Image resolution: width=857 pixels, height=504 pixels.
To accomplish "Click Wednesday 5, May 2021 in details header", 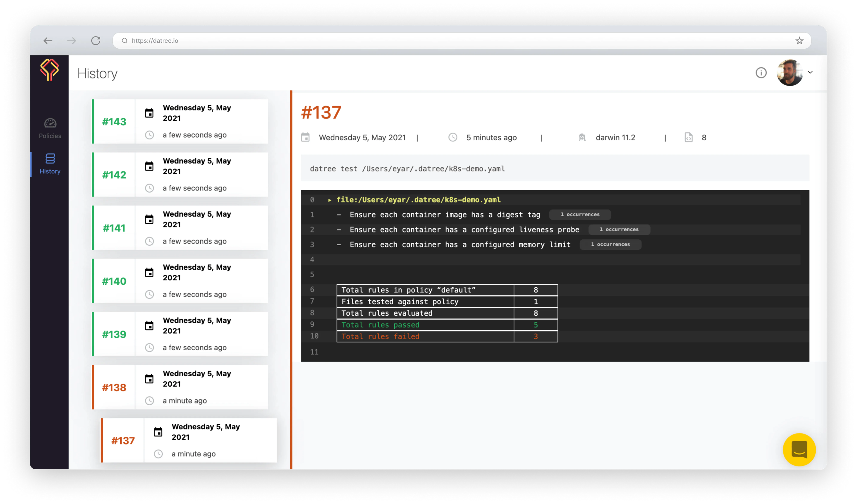I will 362,137.
